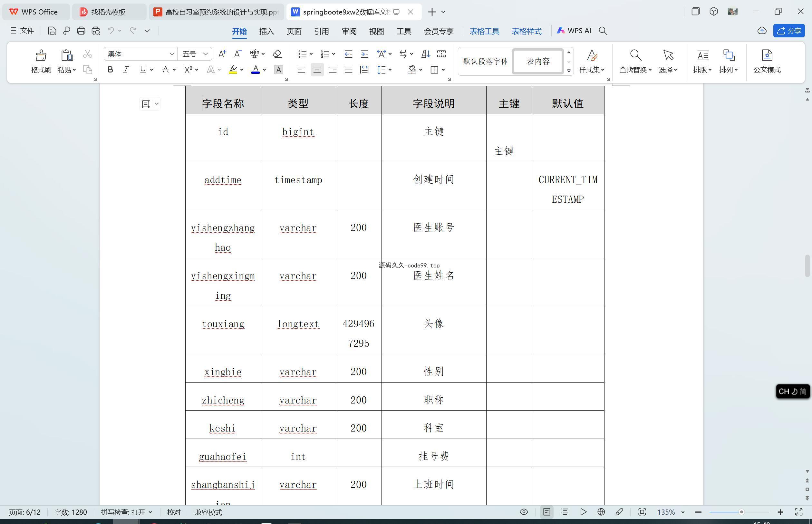Click the cloud upload icon

tap(762, 31)
